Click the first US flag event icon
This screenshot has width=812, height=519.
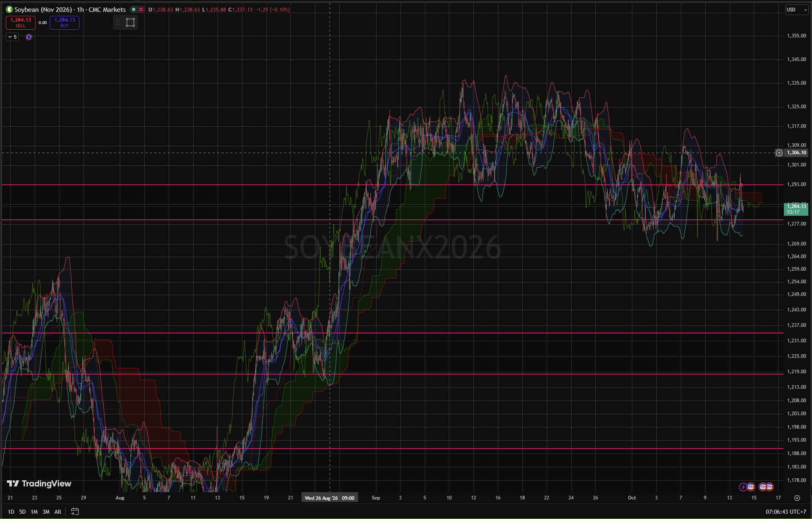750,486
